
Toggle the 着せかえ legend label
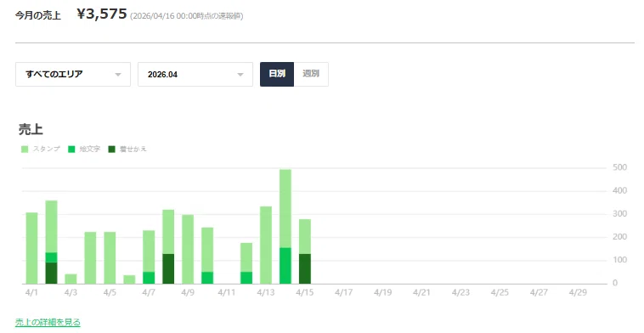[x=133, y=149]
